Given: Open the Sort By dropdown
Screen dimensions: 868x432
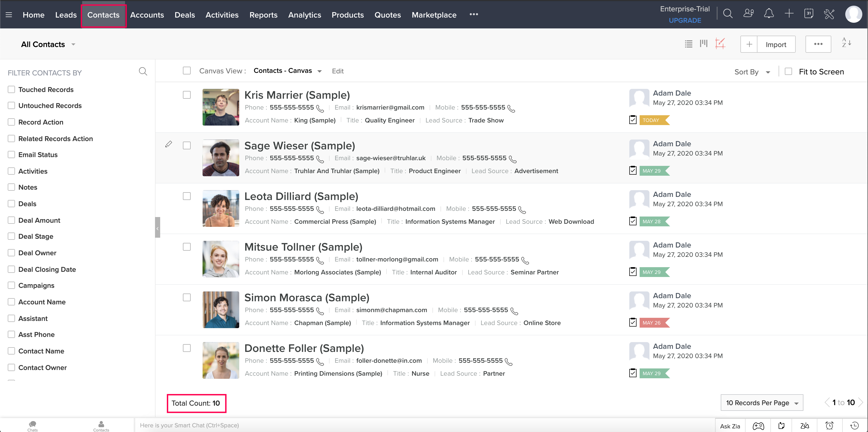Looking at the screenshot, I should (752, 72).
